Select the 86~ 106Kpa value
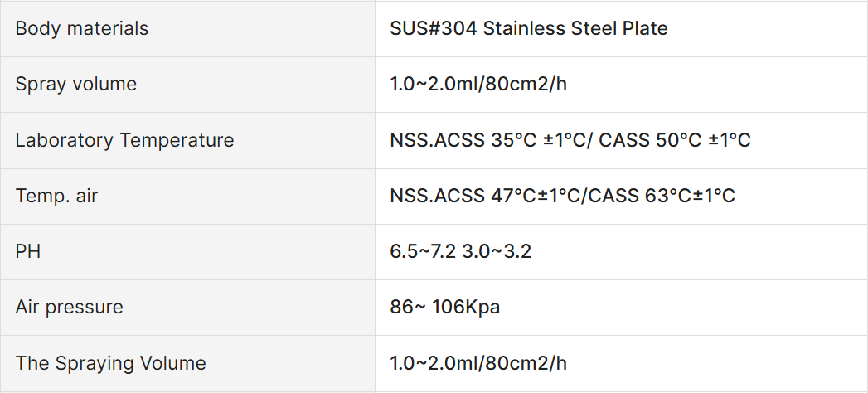This screenshot has width=868, height=393. click(445, 308)
